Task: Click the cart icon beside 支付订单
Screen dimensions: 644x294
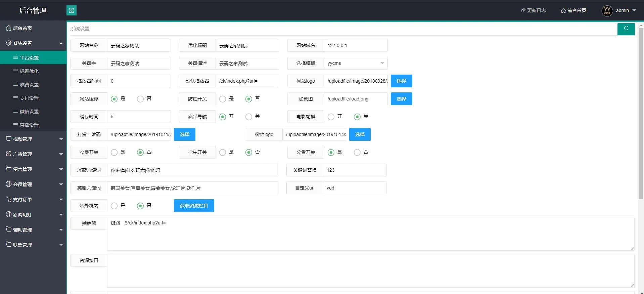Action: tap(9, 199)
